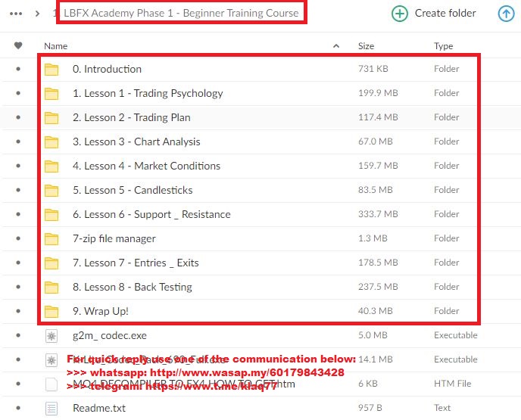
Task: Select 9. Wrap Up! folder name
Action: (x=101, y=312)
